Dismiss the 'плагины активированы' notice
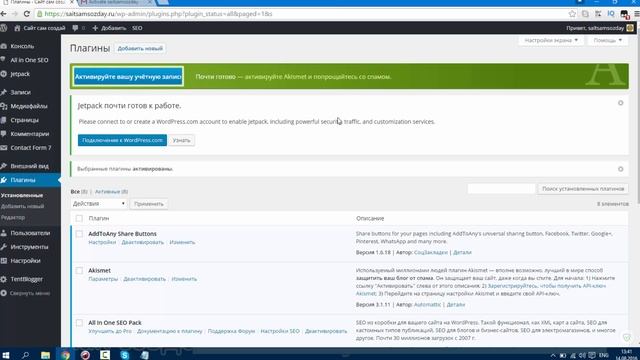This screenshot has width=640, height=360. pyautogui.click(x=620, y=169)
